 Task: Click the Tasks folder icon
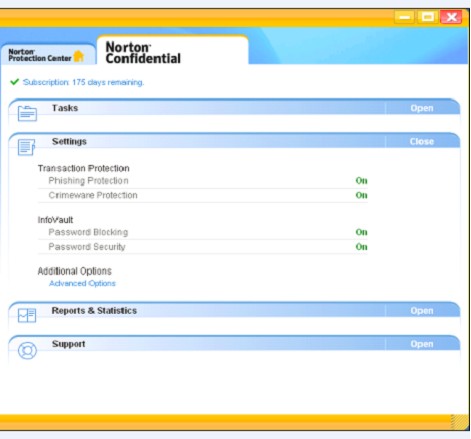[x=27, y=113]
